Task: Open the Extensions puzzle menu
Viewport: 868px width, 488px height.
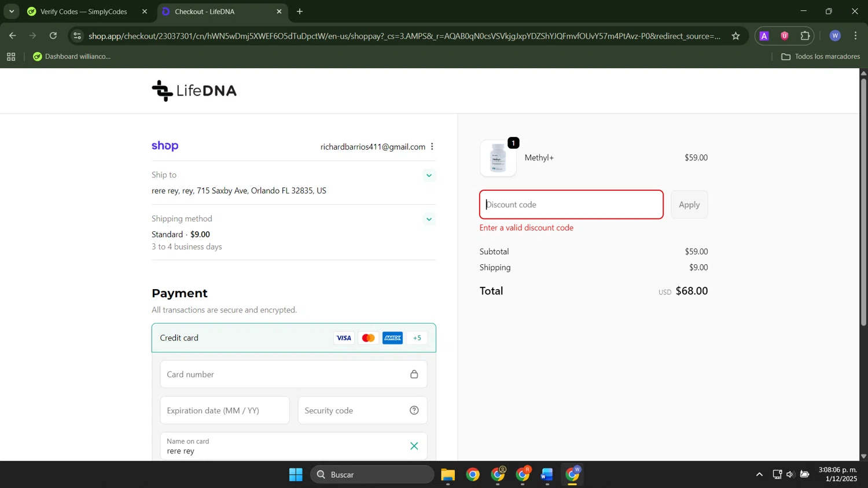Action: [805, 36]
